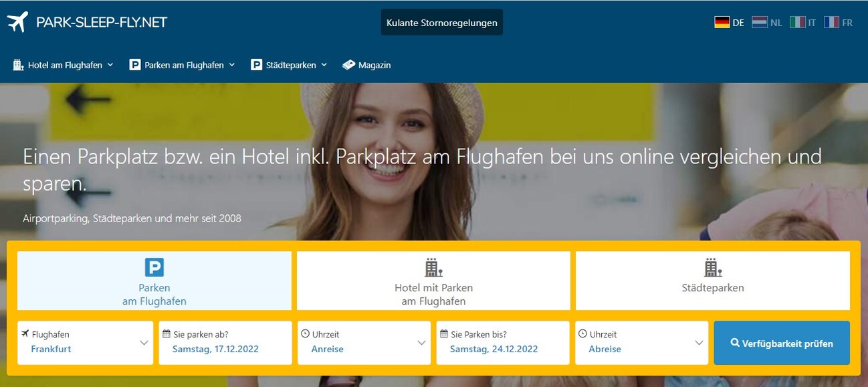Click the Sie parken ab date field
868x387 pixels.
(225, 343)
